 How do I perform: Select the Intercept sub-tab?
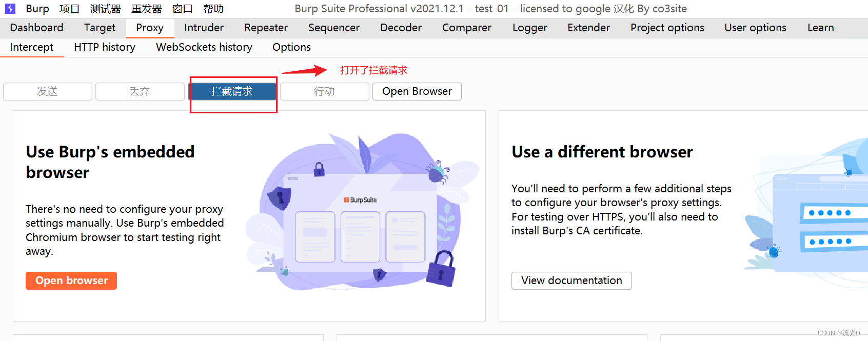click(x=32, y=47)
